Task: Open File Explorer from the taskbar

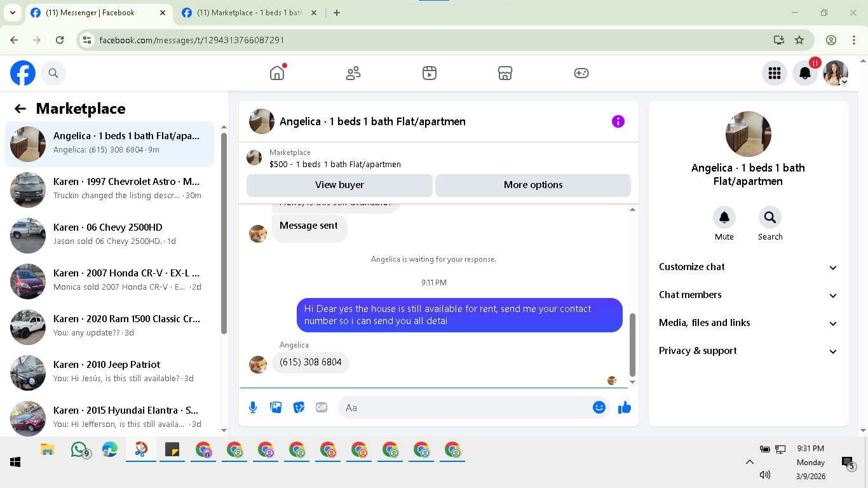Action: pyautogui.click(x=48, y=450)
